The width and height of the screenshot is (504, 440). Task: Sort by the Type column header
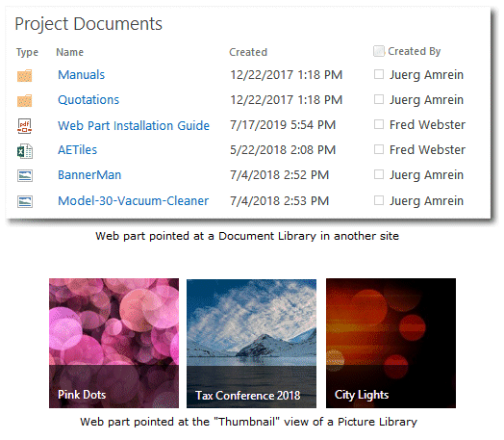click(27, 52)
